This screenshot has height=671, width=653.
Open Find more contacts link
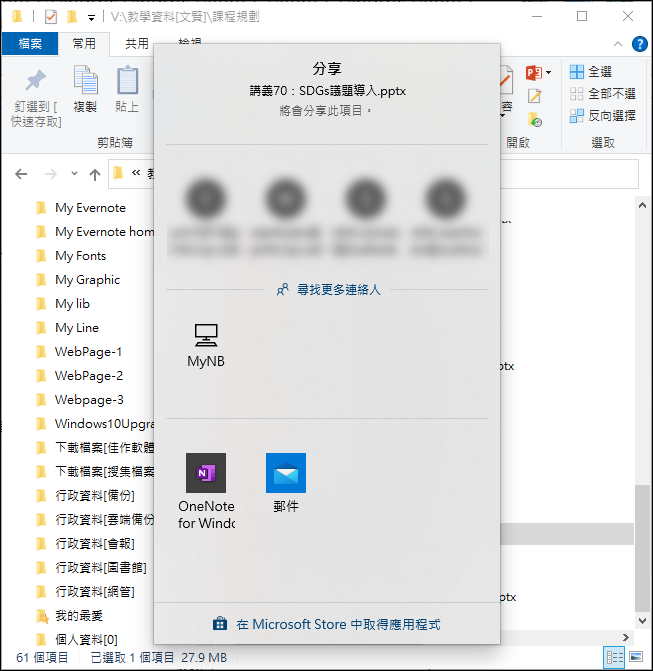[328, 290]
